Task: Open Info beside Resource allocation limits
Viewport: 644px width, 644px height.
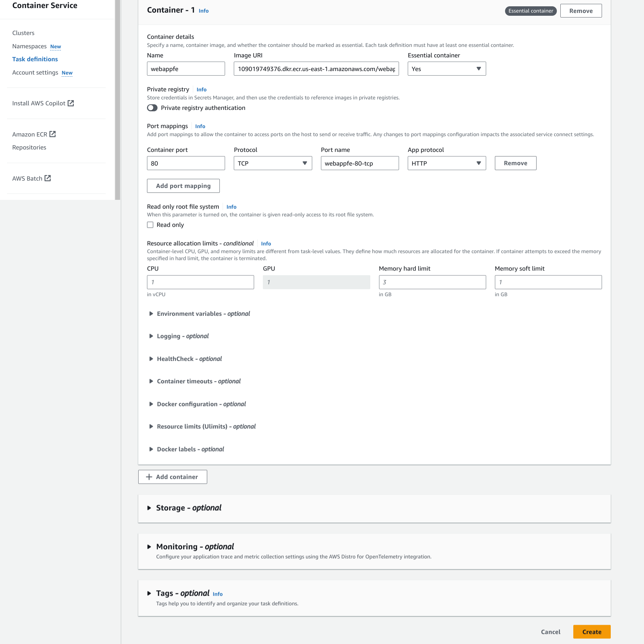Action: tap(266, 244)
